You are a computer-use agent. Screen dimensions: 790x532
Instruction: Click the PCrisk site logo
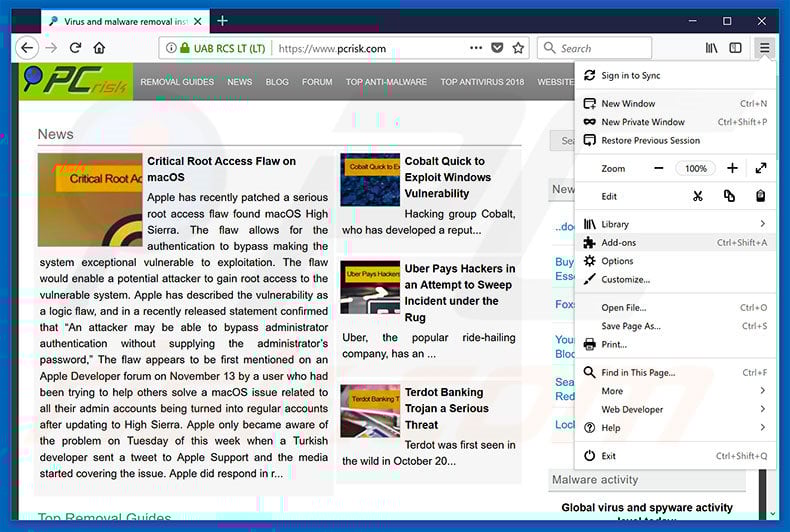76,81
